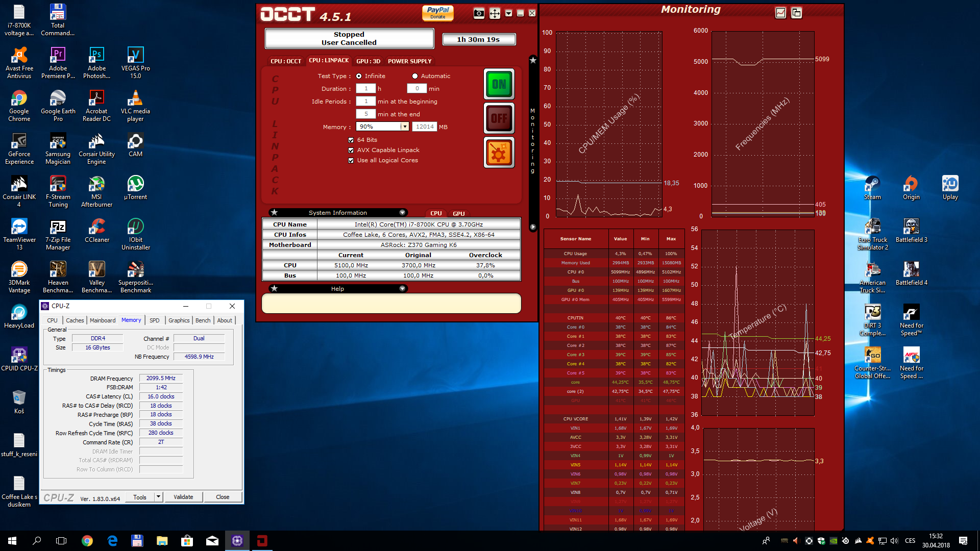Select the Automatic test type radio
Viewport: 980px width, 551px height.
(415, 76)
